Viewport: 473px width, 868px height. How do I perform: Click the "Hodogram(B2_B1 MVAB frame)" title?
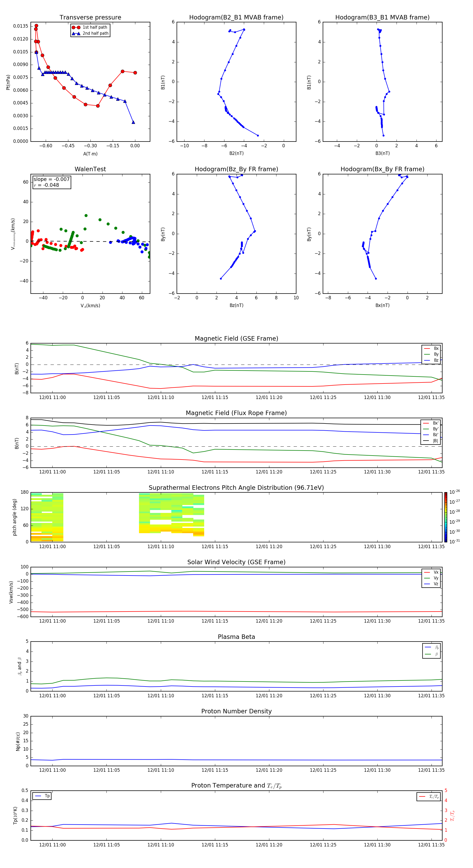pos(236,18)
